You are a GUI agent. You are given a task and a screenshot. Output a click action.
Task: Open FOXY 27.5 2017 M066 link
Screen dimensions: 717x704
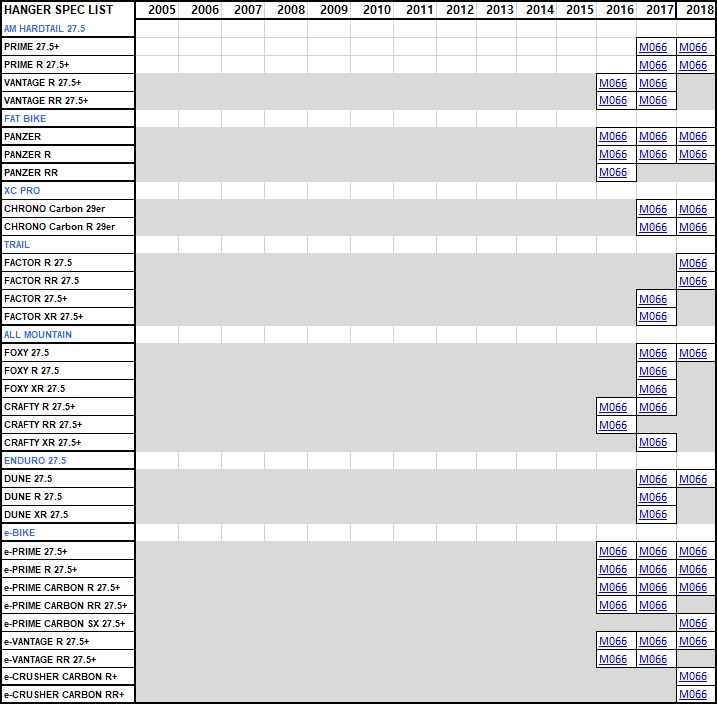(653, 353)
